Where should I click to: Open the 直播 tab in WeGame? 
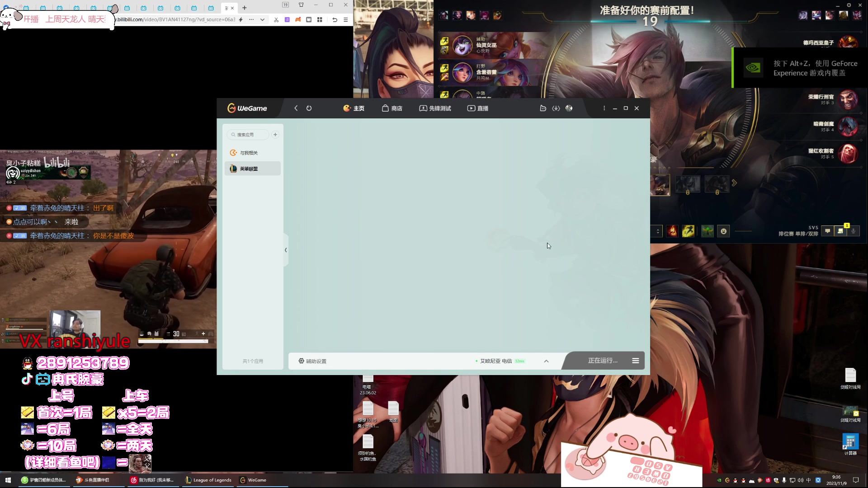pyautogui.click(x=478, y=108)
